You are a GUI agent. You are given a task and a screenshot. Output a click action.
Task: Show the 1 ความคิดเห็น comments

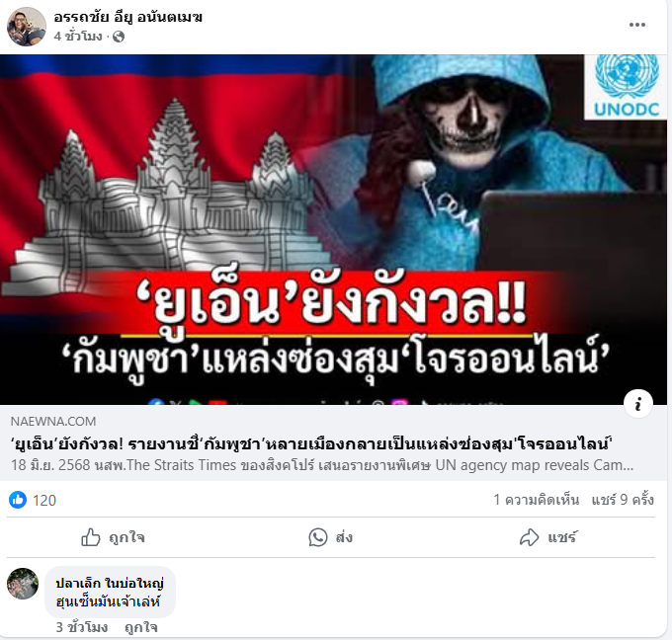(537, 500)
